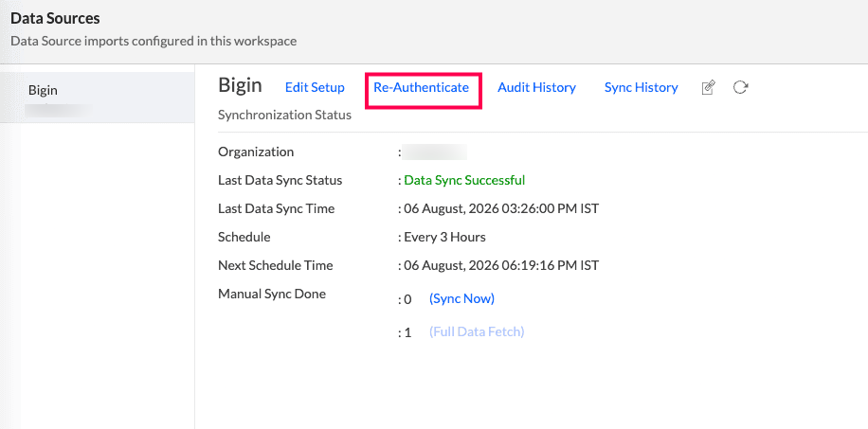Click the Manual Sync Done label
The width and height of the screenshot is (868, 429).
(x=272, y=294)
